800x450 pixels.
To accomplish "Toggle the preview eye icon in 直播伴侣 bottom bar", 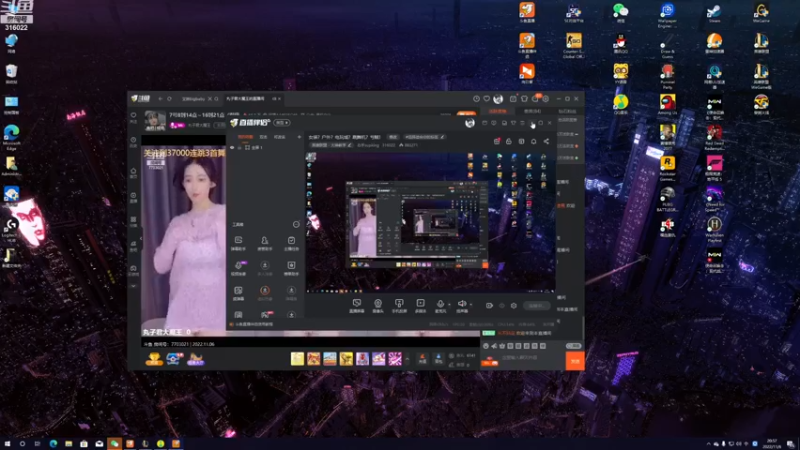I will pos(502,306).
